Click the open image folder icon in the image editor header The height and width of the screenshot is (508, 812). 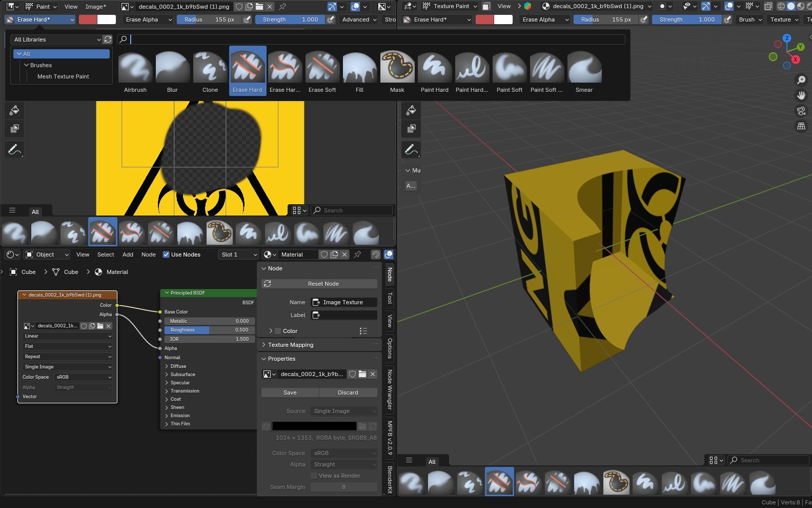[259, 7]
